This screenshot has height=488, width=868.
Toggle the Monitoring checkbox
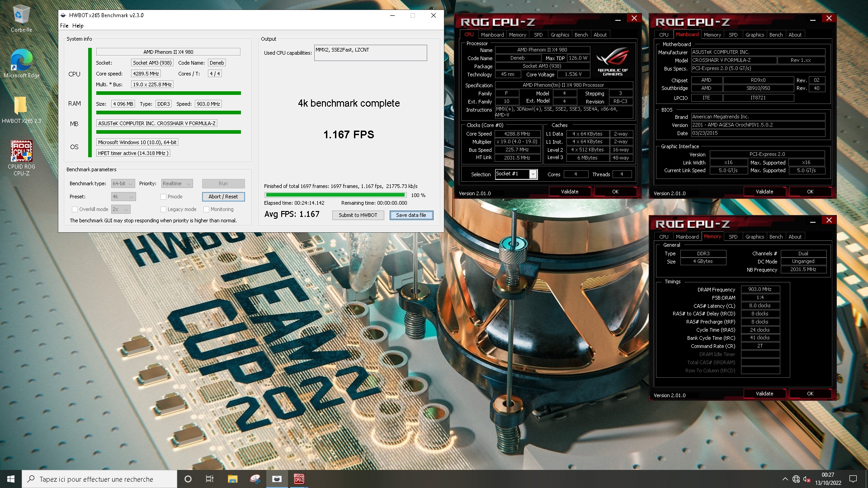tap(206, 209)
